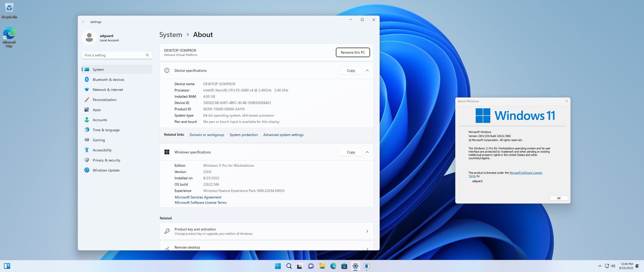Show hidden system tray icons
Viewport: 644px width, 272px height.
coord(600,266)
